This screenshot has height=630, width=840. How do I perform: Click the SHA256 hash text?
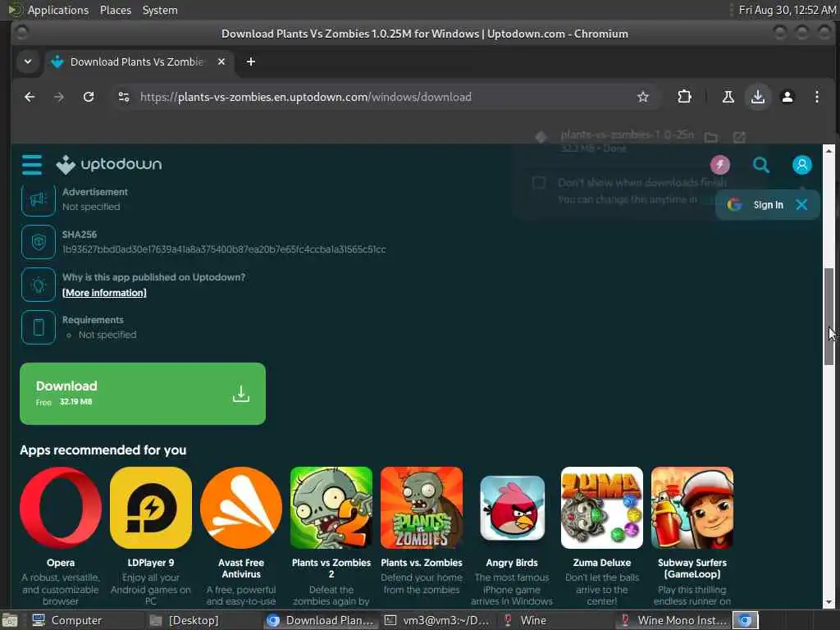click(224, 249)
